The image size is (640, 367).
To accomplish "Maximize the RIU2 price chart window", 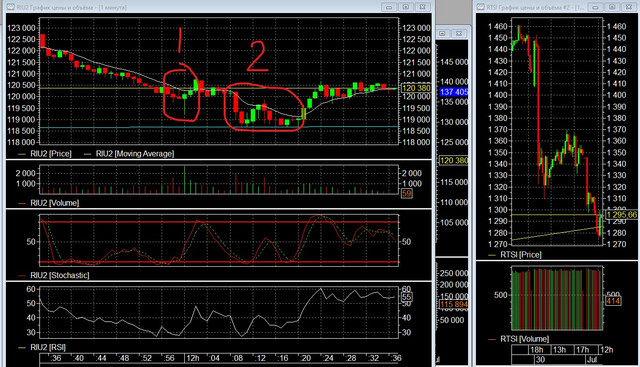I will [x=406, y=7].
